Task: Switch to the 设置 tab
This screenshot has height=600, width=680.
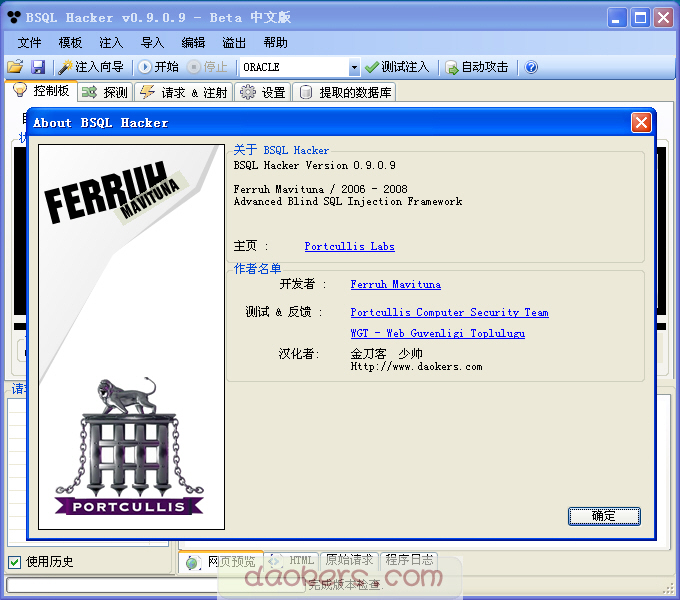Action: pyautogui.click(x=263, y=92)
